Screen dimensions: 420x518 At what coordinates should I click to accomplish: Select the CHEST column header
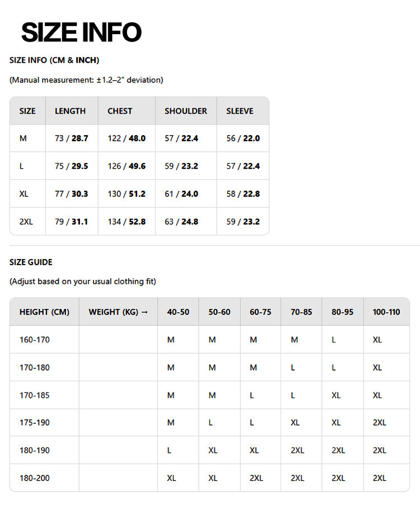(120, 111)
